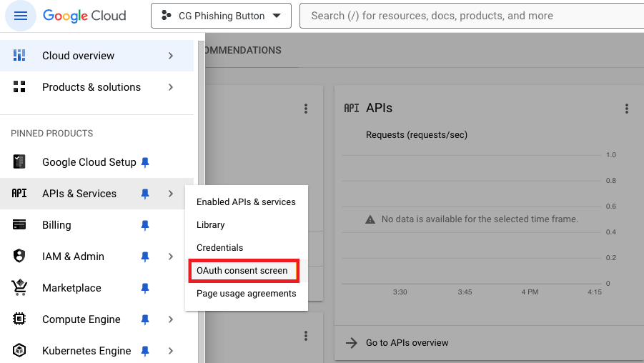Viewport: 644px width, 363px height.
Task: Click the API icon beside APIs & Services
Action: (19, 193)
